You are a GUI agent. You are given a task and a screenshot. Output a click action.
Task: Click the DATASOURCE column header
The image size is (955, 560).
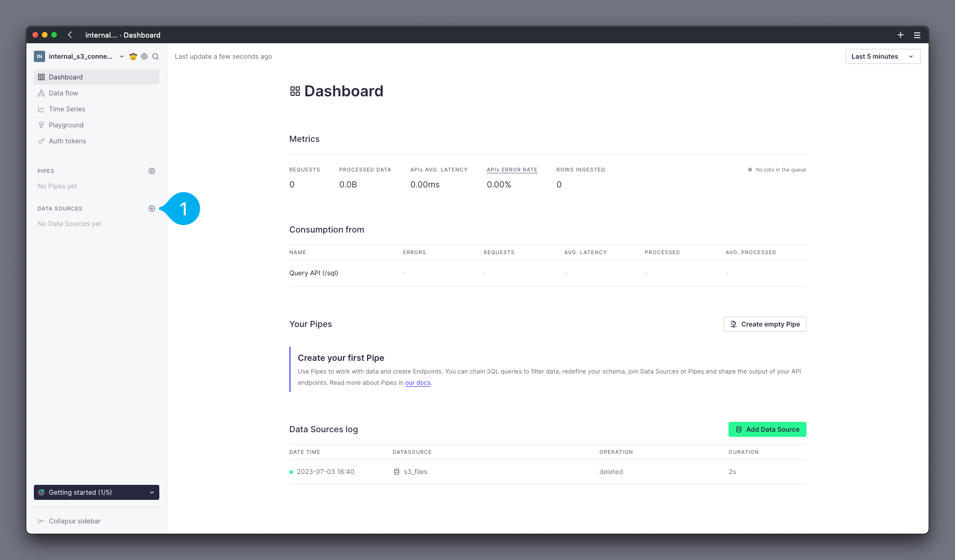click(412, 452)
